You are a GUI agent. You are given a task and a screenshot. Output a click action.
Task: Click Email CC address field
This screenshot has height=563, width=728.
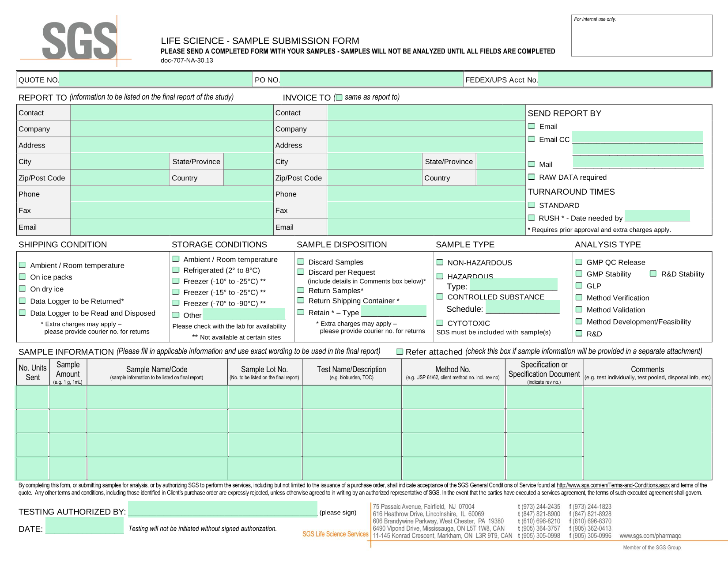coord(637,137)
